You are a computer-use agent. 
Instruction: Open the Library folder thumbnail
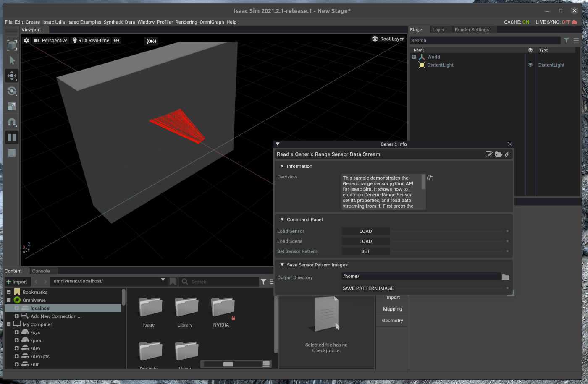tap(186, 307)
